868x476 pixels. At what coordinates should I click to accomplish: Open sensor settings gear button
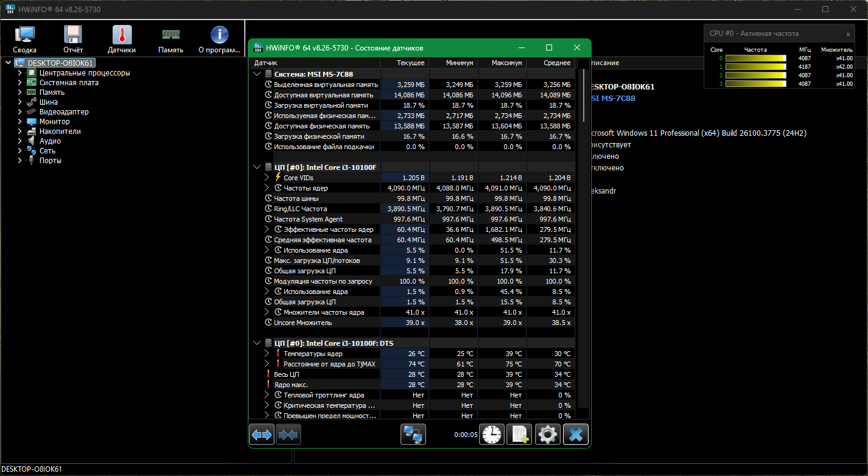(548, 435)
